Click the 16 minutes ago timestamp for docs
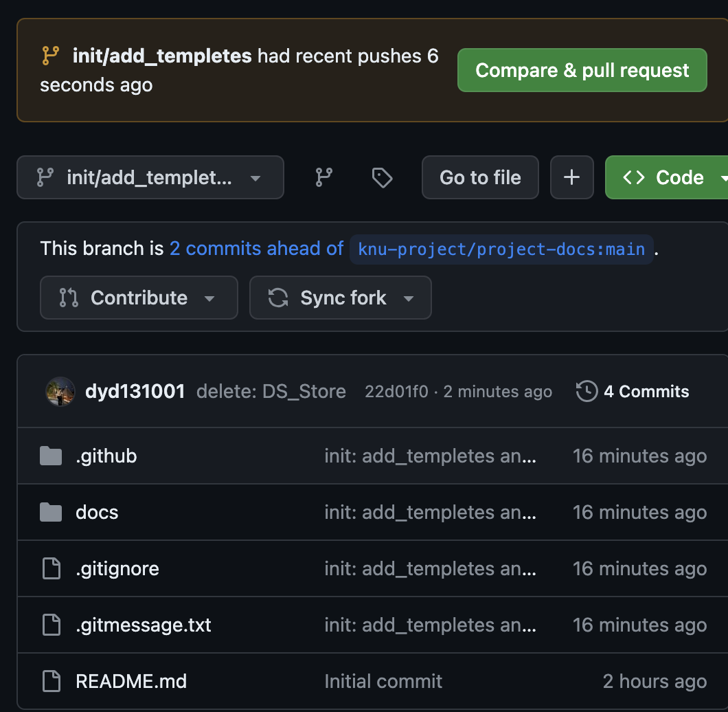 click(x=640, y=512)
